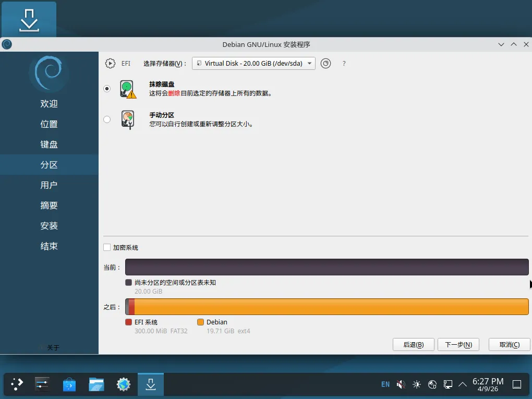This screenshot has height=399, width=532.
Task: Click the 取消(C) button
Action: 509,345
